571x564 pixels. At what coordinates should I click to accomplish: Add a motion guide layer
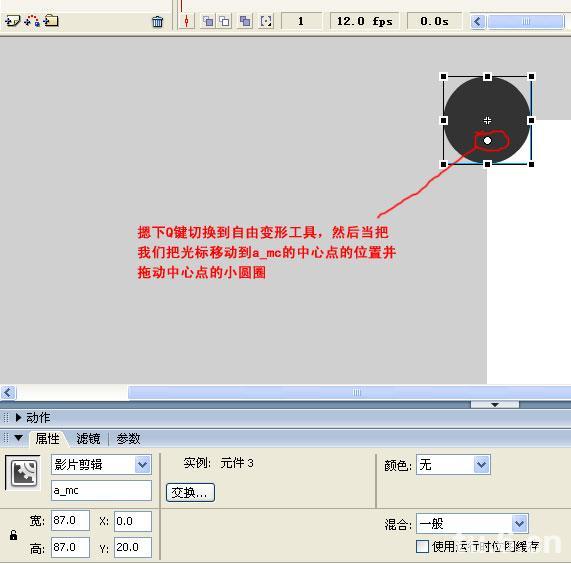[32, 21]
